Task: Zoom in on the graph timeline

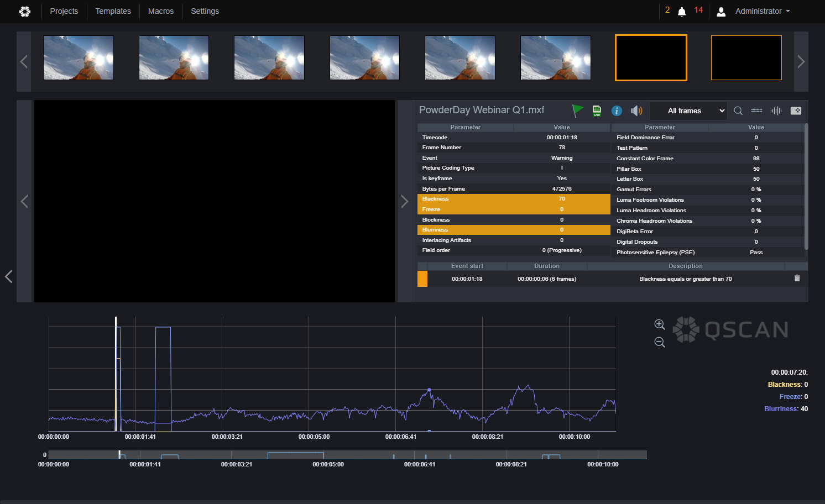Action: (x=660, y=324)
